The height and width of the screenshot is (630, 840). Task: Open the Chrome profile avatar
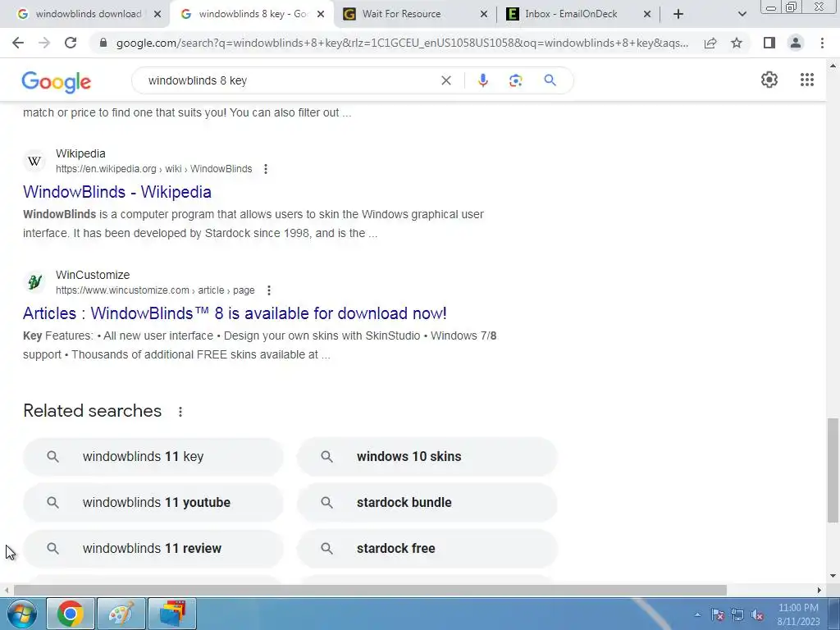(796, 43)
